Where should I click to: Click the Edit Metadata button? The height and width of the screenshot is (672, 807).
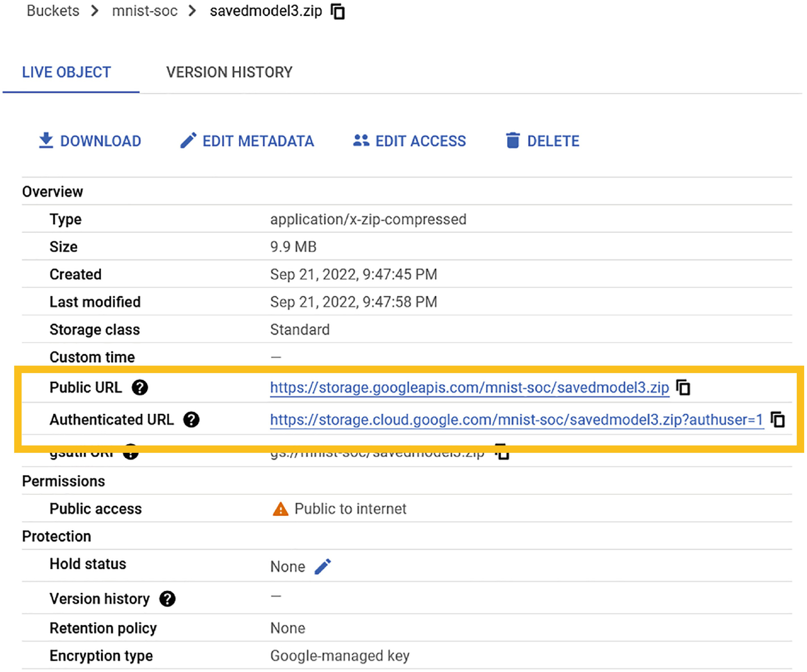247,141
